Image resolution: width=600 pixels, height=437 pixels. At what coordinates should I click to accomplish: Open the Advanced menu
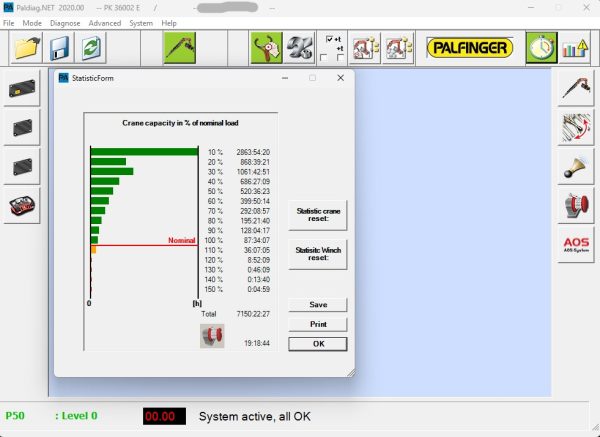pos(104,22)
